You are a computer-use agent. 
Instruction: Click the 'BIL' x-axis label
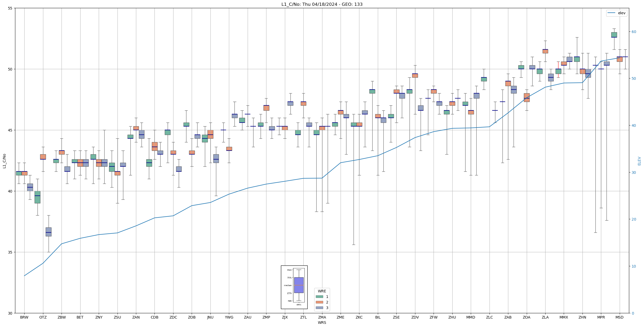pos(378,317)
